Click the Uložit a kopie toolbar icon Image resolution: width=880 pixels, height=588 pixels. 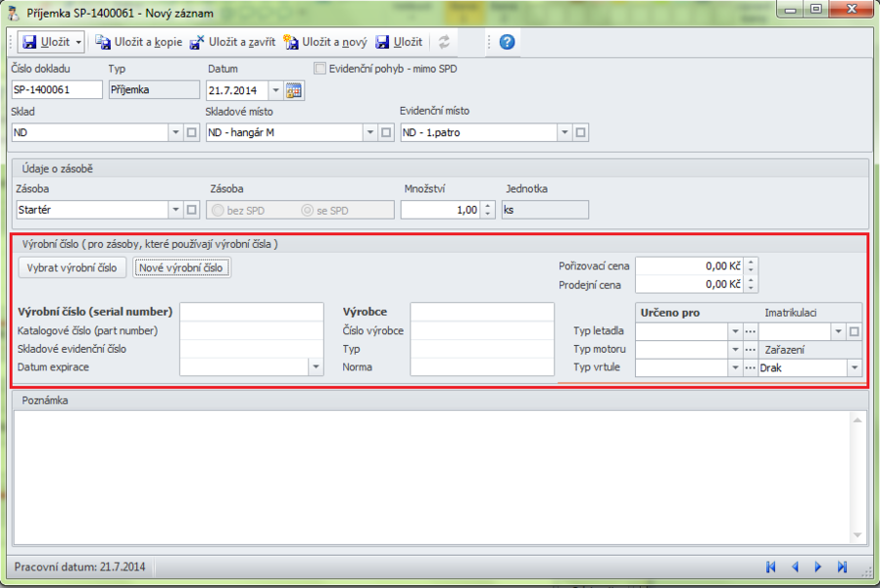pos(103,42)
